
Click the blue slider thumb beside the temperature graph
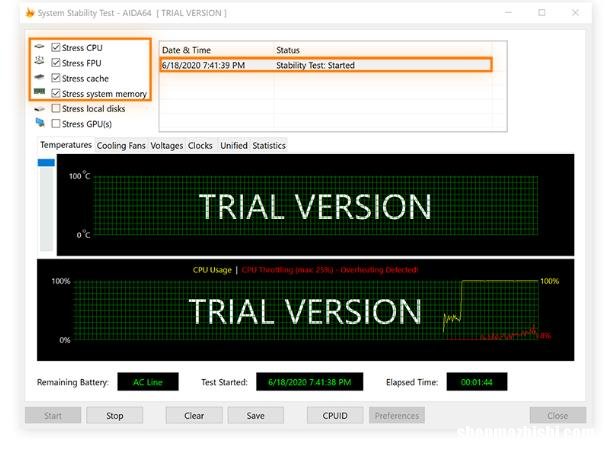(x=46, y=162)
